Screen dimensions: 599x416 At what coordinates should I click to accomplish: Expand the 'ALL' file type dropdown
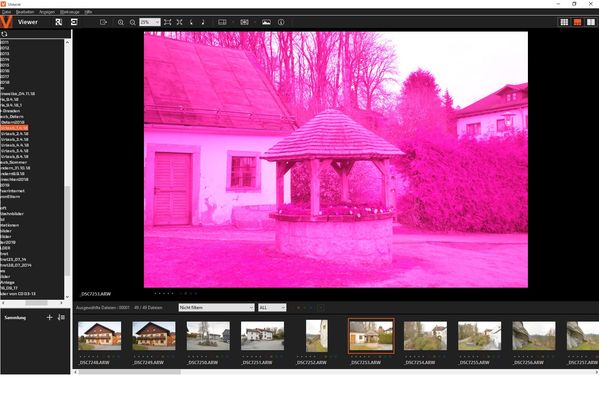click(x=272, y=308)
